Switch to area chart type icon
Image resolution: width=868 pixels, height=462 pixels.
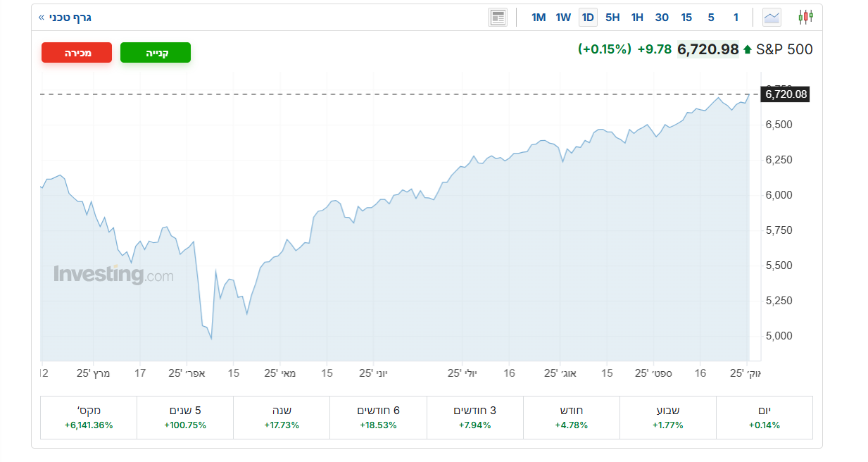[x=772, y=18]
